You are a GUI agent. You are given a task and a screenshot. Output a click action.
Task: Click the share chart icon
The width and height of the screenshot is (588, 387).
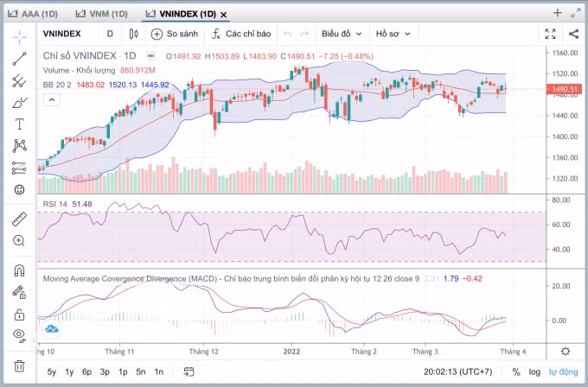pyautogui.click(x=573, y=34)
